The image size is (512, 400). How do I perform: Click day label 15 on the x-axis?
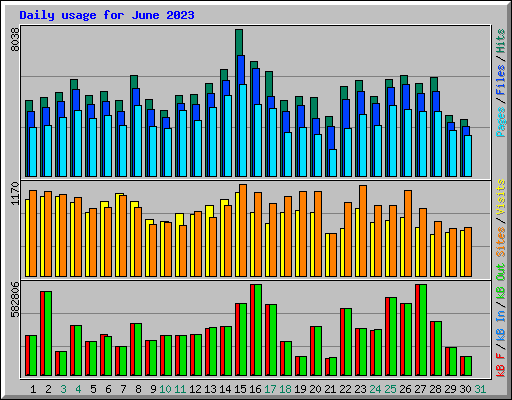point(240,389)
